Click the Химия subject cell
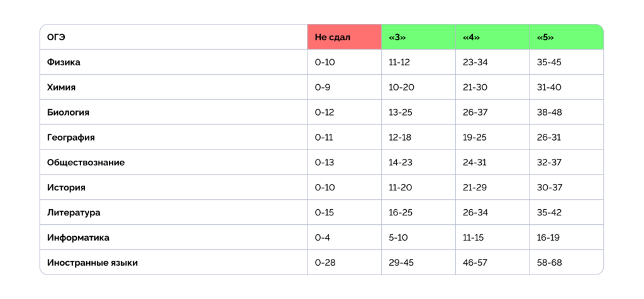This screenshot has width=644, height=299. tap(62, 87)
